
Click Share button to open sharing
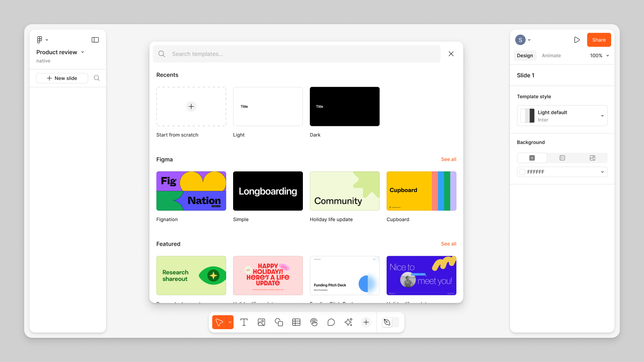598,40
